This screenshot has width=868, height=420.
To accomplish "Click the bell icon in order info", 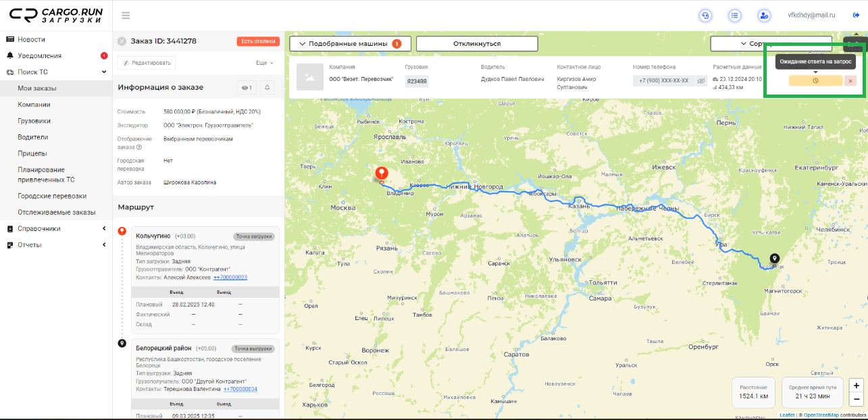I will click(267, 87).
